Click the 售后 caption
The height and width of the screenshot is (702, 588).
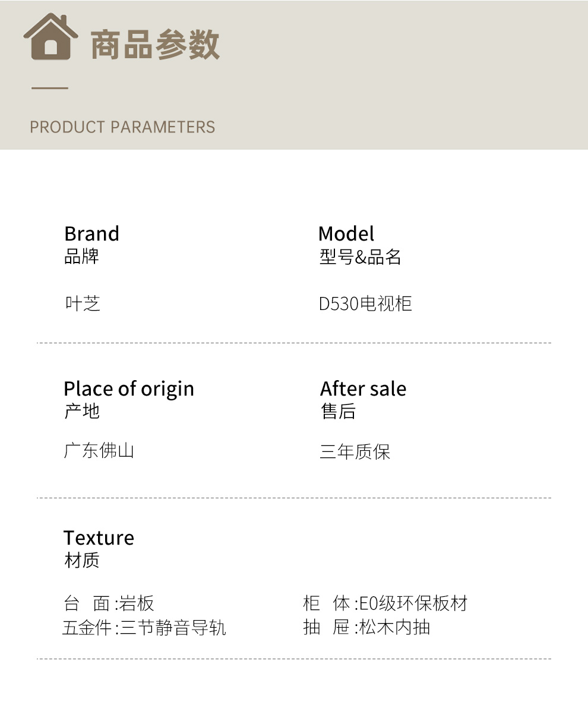tap(338, 411)
